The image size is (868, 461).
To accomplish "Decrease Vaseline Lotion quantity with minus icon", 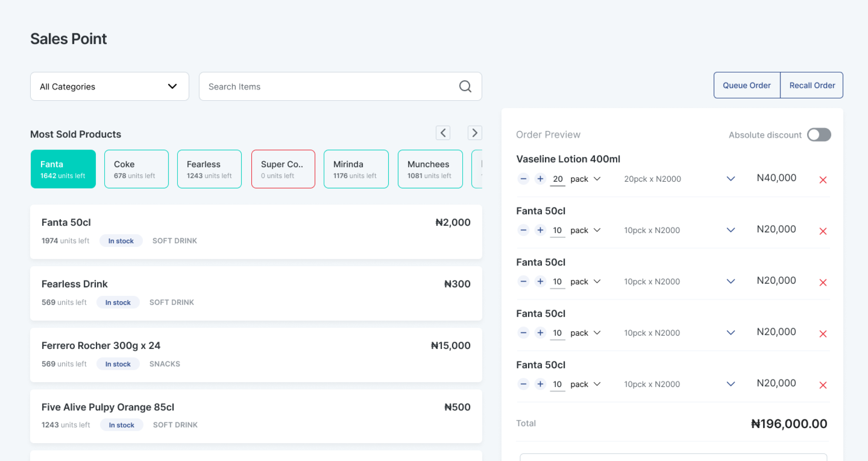I will tap(523, 179).
